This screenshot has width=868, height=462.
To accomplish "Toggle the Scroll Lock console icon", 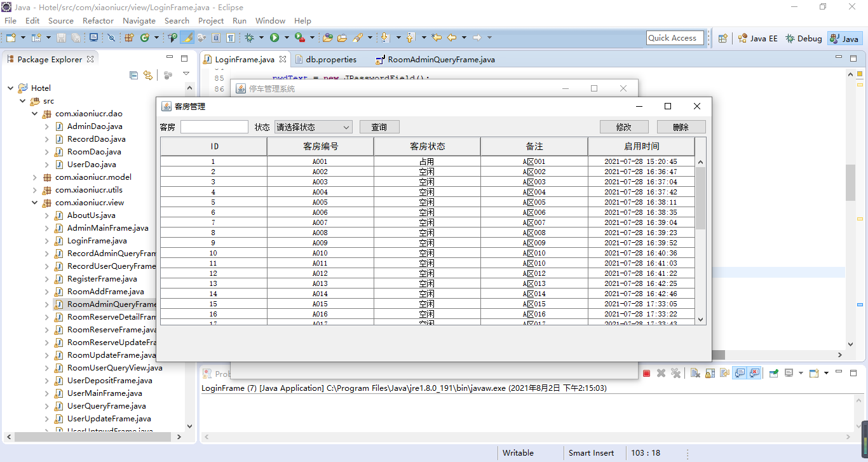I will [710, 373].
